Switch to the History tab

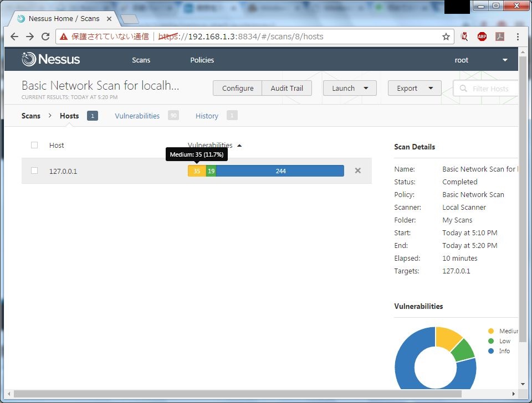207,116
